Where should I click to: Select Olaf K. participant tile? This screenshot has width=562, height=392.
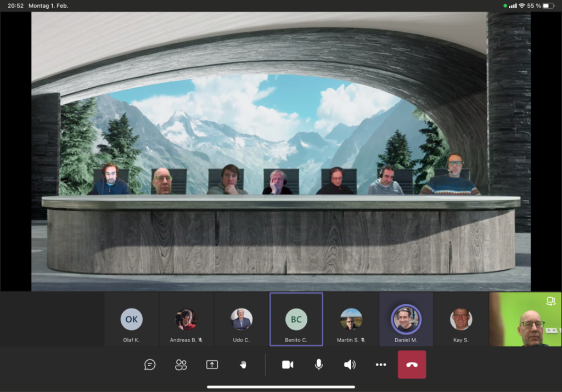coord(132,319)
